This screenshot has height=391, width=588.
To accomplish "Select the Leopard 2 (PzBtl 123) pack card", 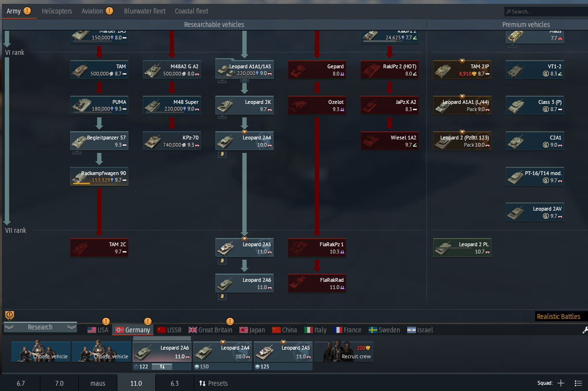I will coord(463,141).
